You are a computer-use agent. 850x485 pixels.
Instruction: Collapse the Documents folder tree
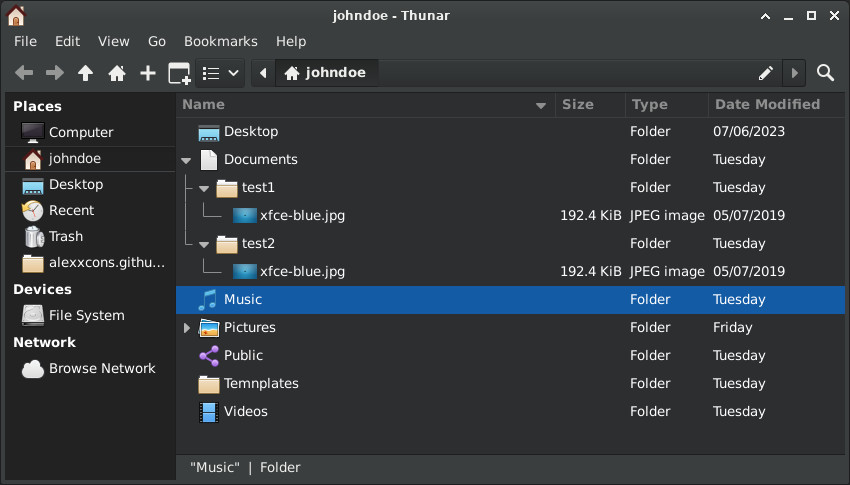point(186,160)
